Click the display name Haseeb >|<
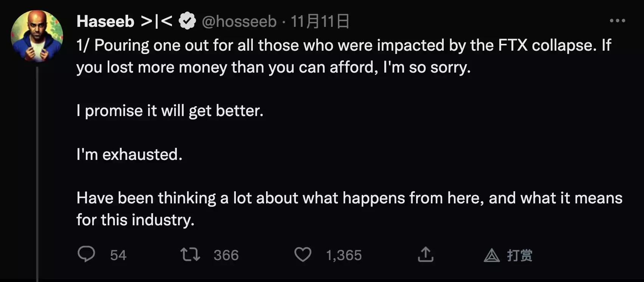 [x=124, y=21]
